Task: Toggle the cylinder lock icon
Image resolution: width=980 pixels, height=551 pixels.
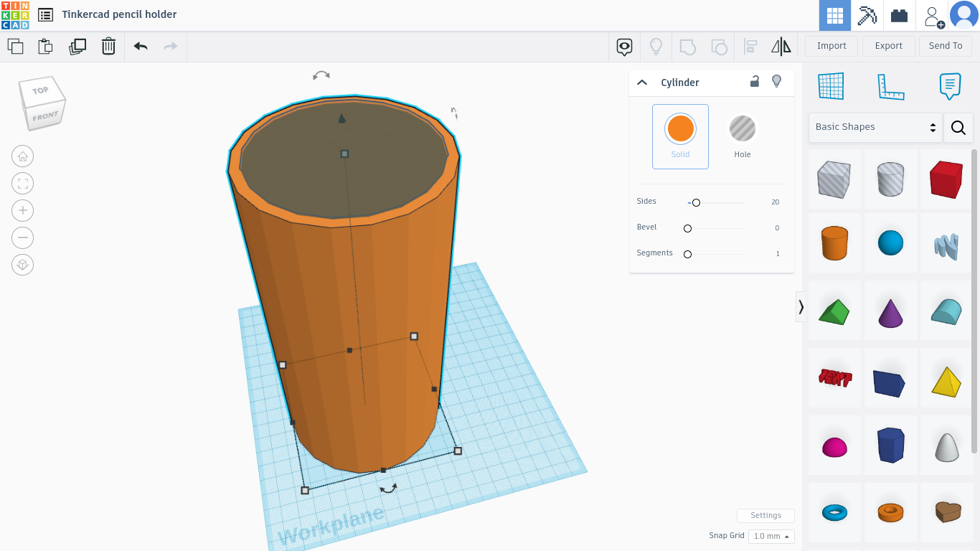Action: 754,82
